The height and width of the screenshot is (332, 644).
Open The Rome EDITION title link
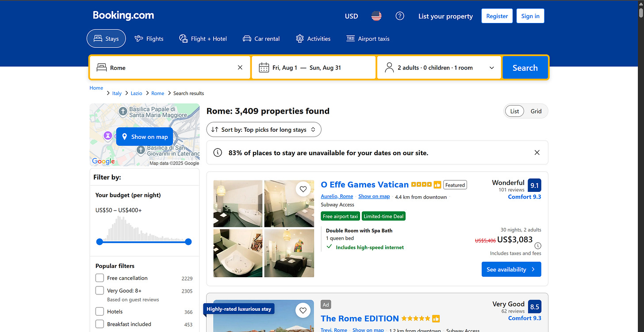360,319
